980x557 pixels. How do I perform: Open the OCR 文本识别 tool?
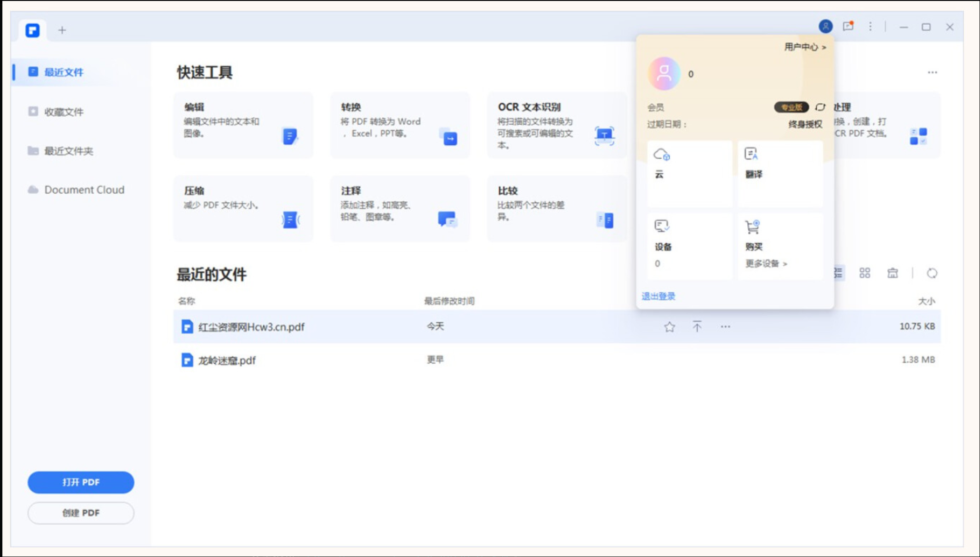(x=556, y=125)
